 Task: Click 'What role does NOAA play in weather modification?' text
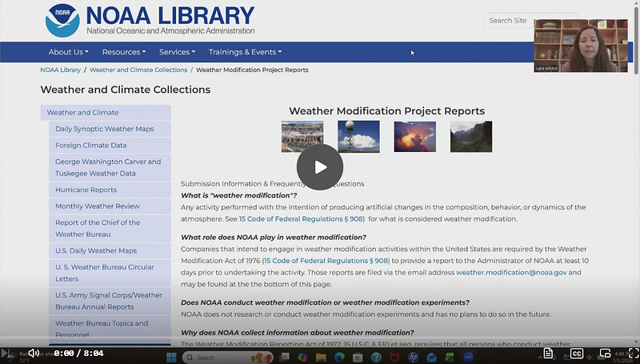click(274, 238)
